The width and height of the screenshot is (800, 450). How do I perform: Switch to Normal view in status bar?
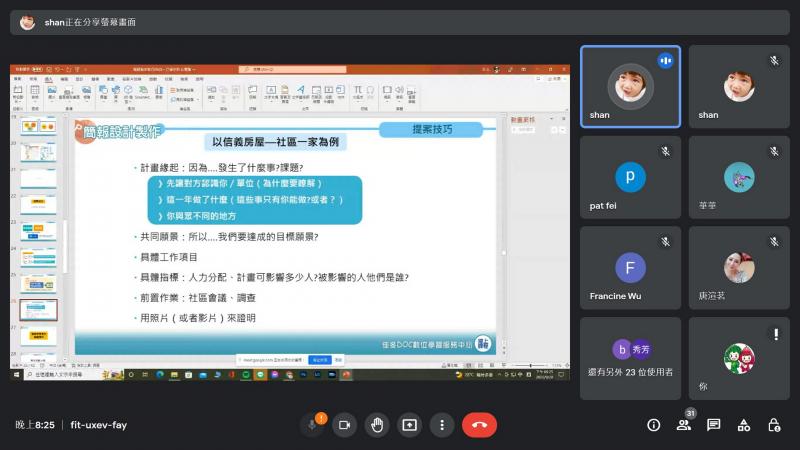[469, 365]
